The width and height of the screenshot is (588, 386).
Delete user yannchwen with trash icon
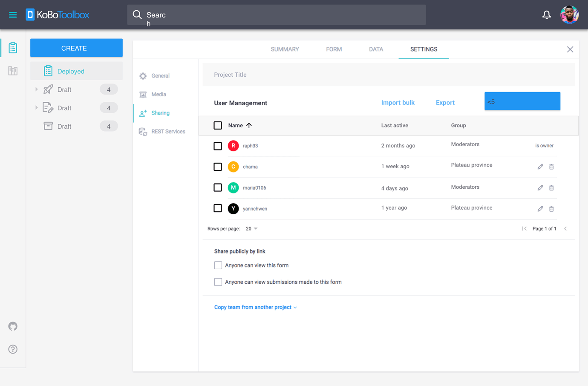pos(551,208)
